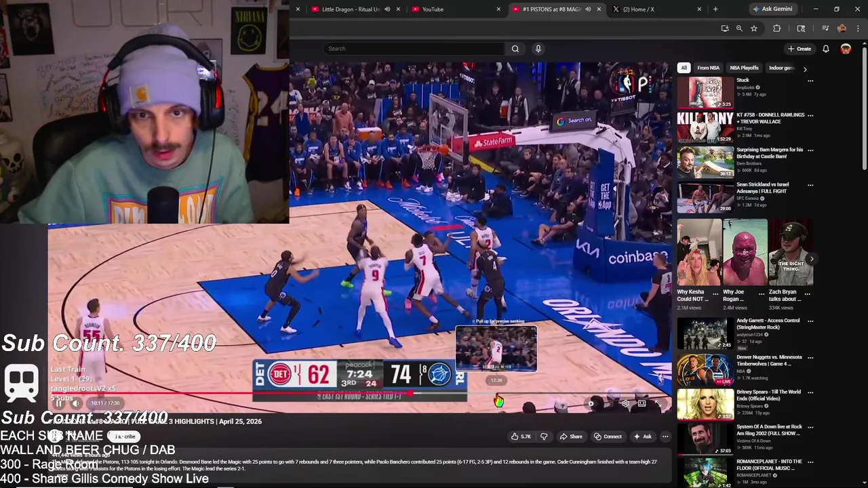Mute the video using the player volume icon
Viewport: 868px width, 488px height.
[76, 403]
